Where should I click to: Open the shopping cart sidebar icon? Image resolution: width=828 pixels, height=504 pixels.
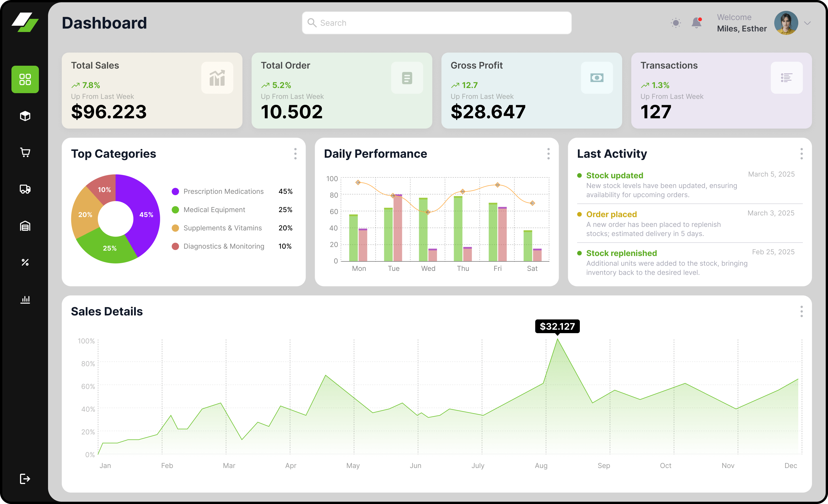pos(25,153)
